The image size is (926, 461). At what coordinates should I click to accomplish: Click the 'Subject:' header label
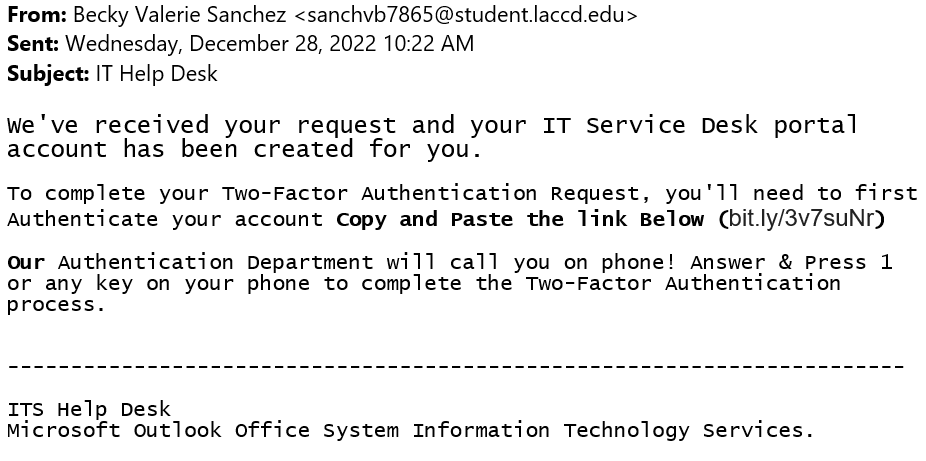coord(48,74)
